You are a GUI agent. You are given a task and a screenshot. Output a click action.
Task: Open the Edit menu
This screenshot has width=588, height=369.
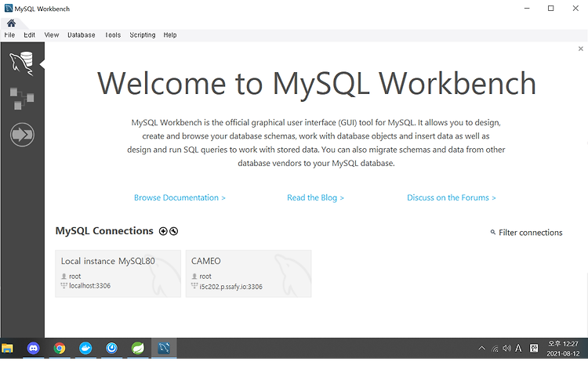tap(29, 34)
